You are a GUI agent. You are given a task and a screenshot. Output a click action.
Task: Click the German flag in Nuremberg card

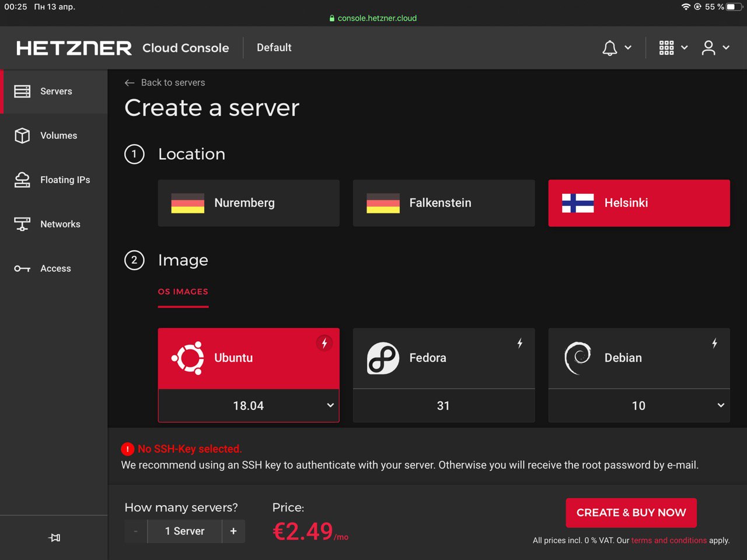point(188,203)
